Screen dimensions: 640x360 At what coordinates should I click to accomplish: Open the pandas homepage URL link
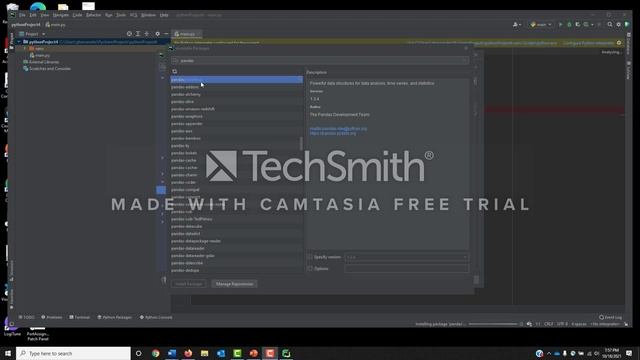(x=333, y=133)
